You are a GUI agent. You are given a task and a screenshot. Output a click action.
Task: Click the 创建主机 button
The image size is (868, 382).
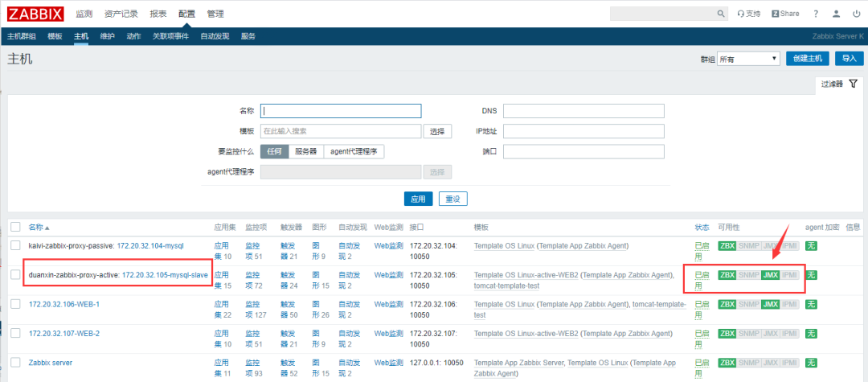click(x=807, y=59)
